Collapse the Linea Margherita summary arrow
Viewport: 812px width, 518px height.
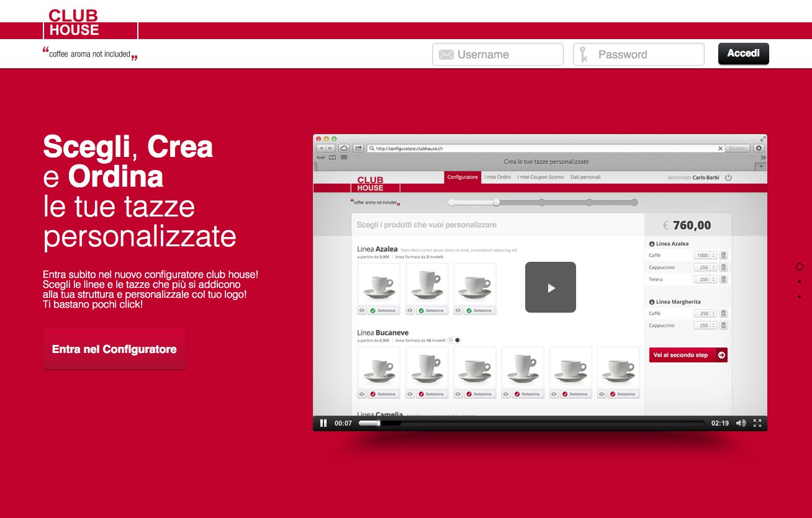(652, 302)
